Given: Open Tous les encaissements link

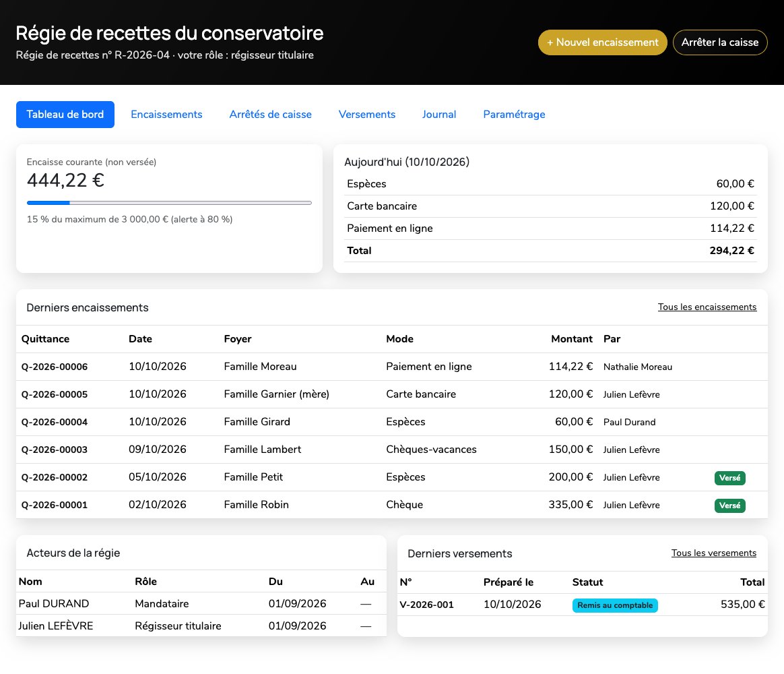Looking at the screenshot, I should [707, 307].
